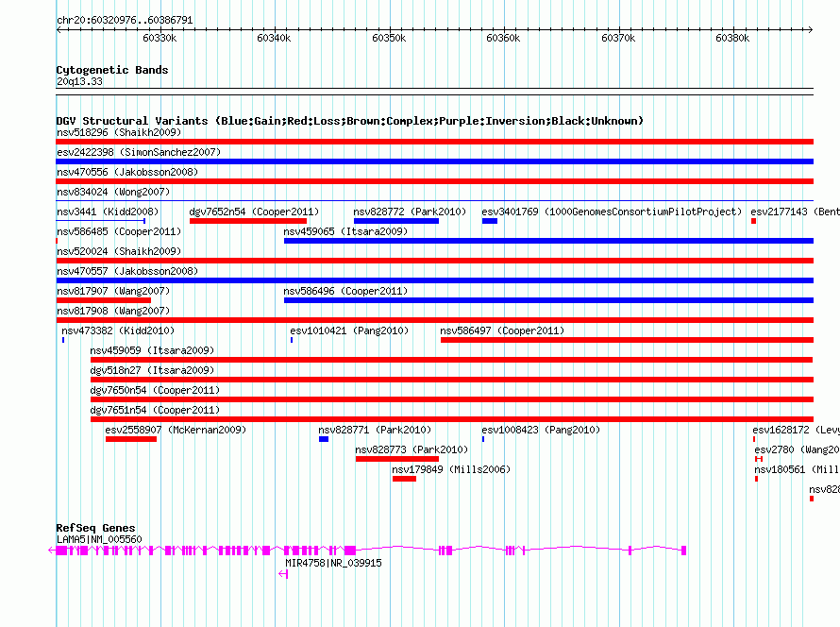Viewport: 840px width, 627px height.
Task: Click the chr20:60320976..60386791 region label
Action: click(x=125, y=20)
